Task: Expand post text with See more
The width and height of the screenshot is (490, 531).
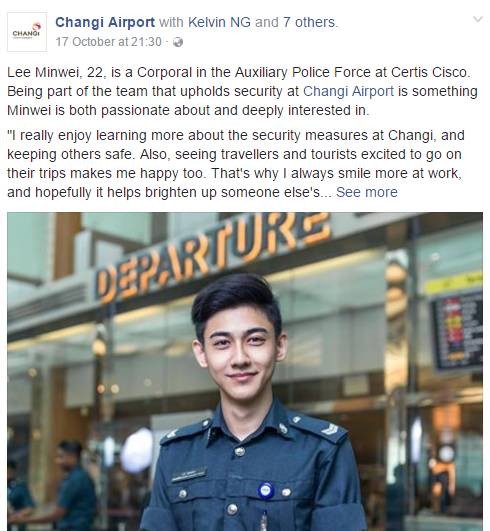Action: 366,192
